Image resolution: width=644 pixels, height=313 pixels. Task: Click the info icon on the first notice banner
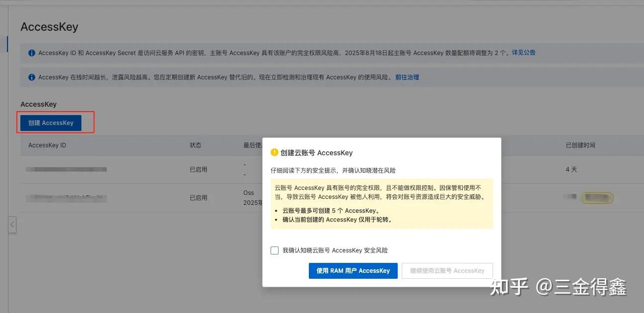(31, 53)
